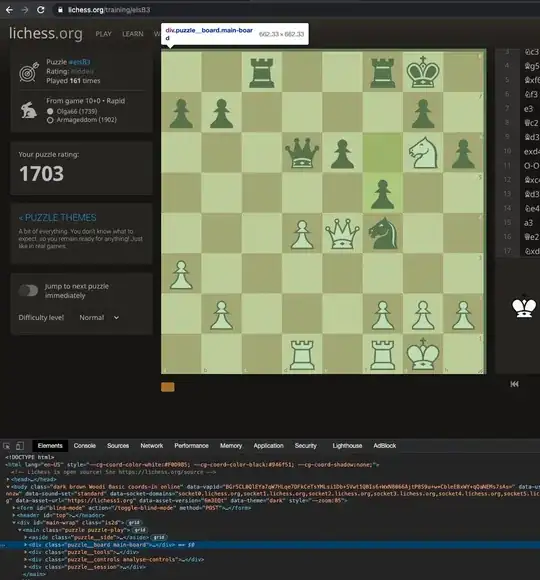Select the black king on g8
This screenshot has height=580, width=540.
(x=423, y=72)
